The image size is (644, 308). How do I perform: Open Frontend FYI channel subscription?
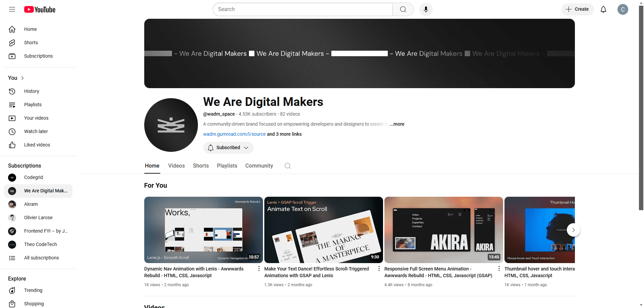[x=38, y=231]
